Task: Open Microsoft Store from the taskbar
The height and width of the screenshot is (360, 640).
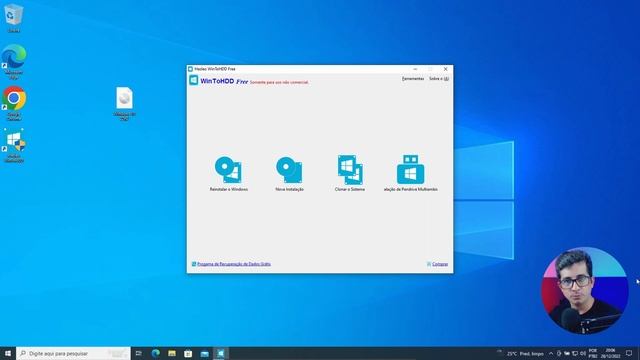Action: click(188, 353)
